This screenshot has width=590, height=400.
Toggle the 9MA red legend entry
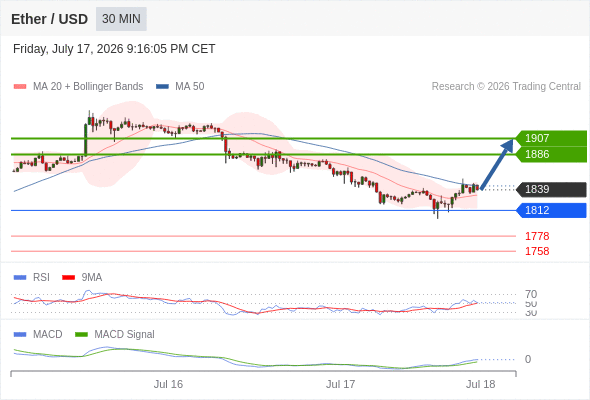[x=82, y=277]
